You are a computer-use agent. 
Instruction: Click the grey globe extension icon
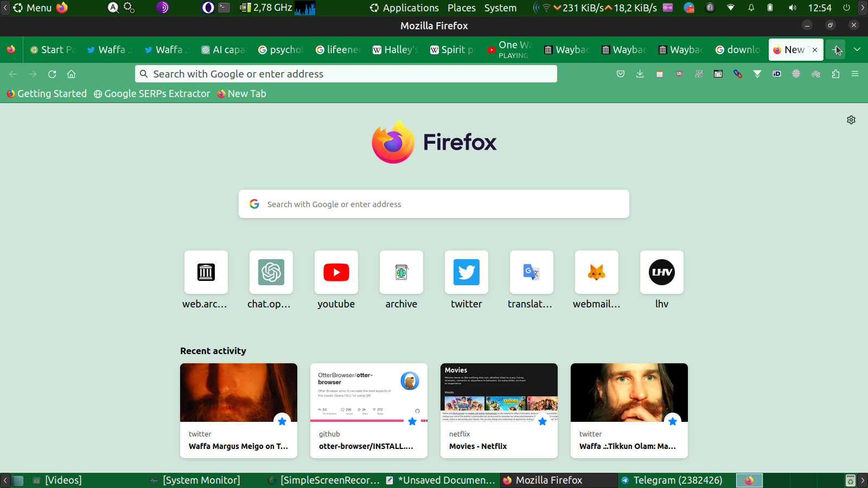point(796,74)
